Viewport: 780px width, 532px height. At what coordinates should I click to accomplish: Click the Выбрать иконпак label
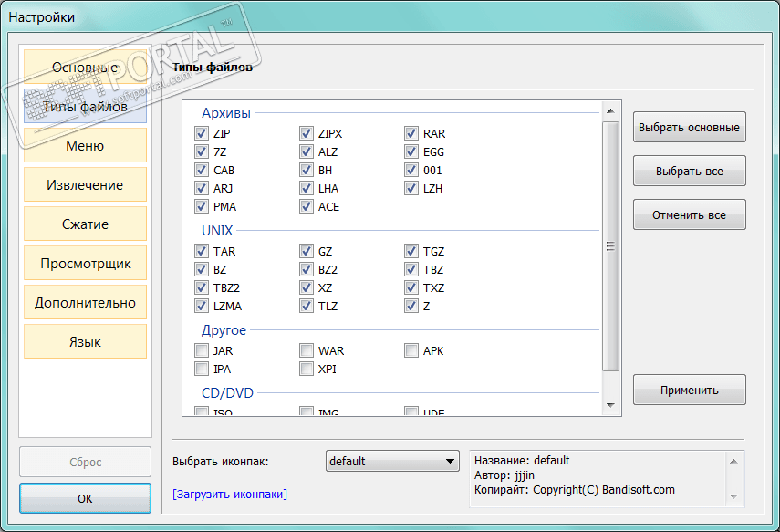coord(221,462)
